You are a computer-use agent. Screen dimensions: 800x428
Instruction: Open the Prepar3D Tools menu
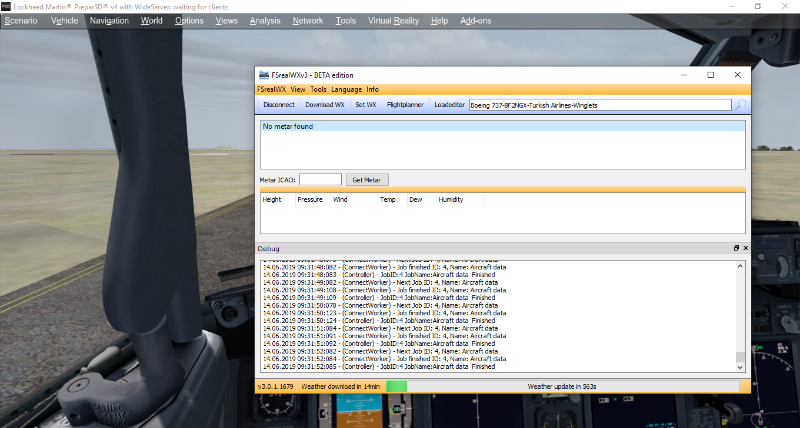345,21
